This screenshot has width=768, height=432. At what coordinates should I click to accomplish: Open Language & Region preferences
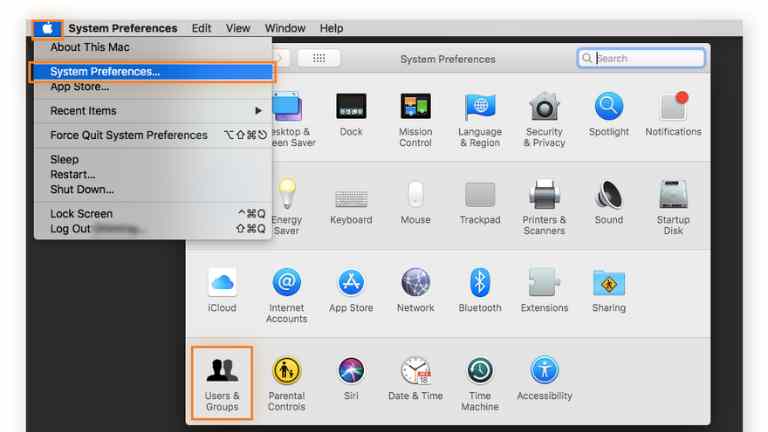tap(480, 120)
